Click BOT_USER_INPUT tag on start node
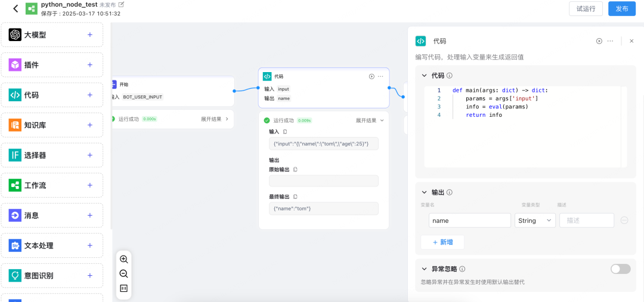The width and height of the screenshot is (644, 302). 143,97
